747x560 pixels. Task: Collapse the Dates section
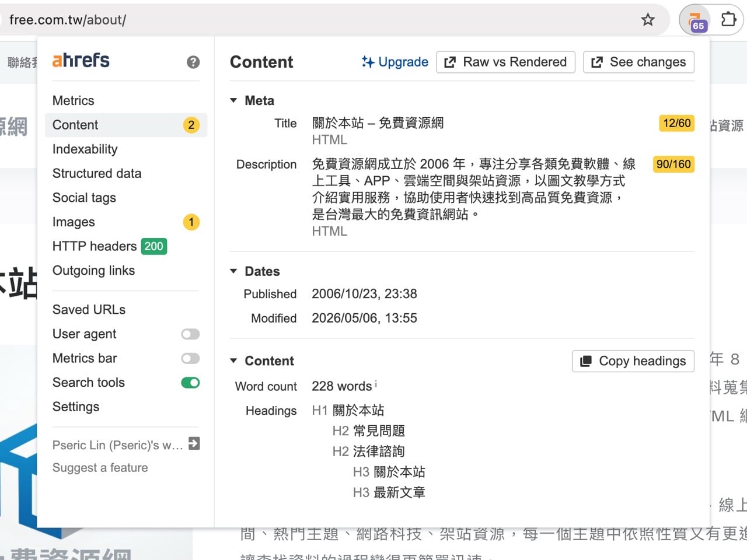click(233, 271)
